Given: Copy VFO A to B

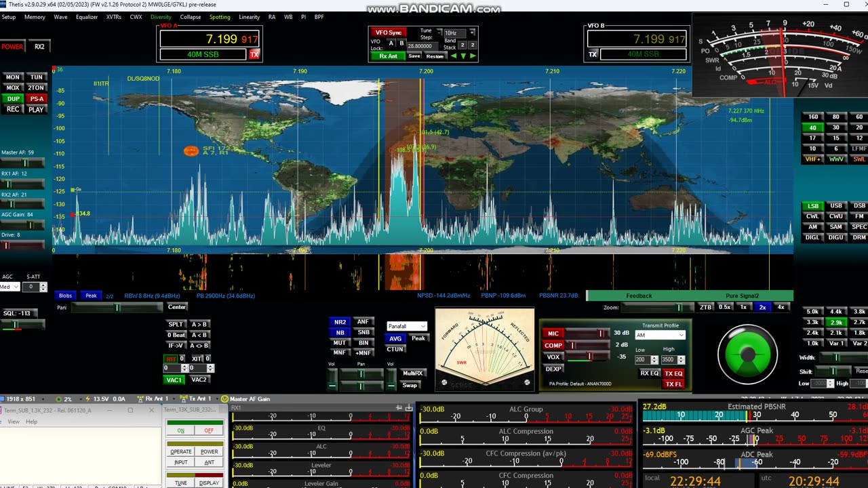Looking at the screenshot, I should point(199,324).
